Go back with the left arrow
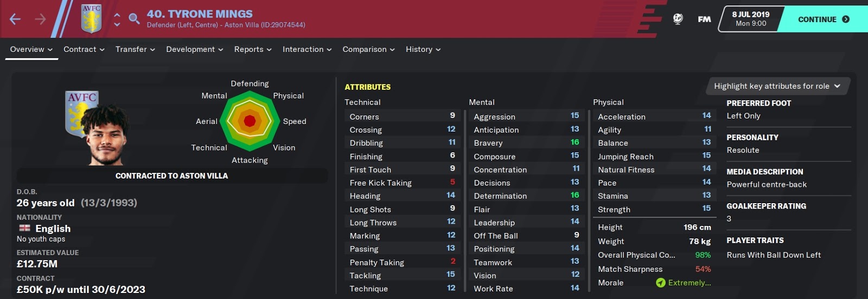The image size is (868, 299). [x=15, y=19]
